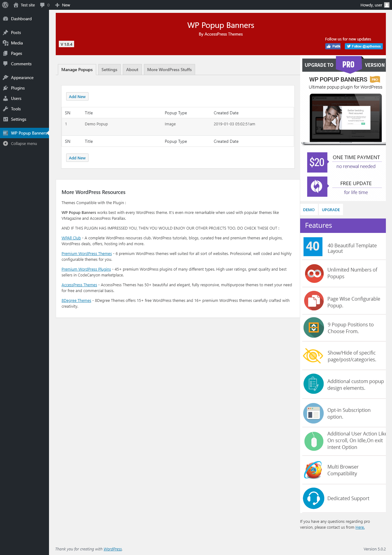This screenshot has width=392, height=555.
Task: Click the Demo Popup title cell
Action: [96, 124]
